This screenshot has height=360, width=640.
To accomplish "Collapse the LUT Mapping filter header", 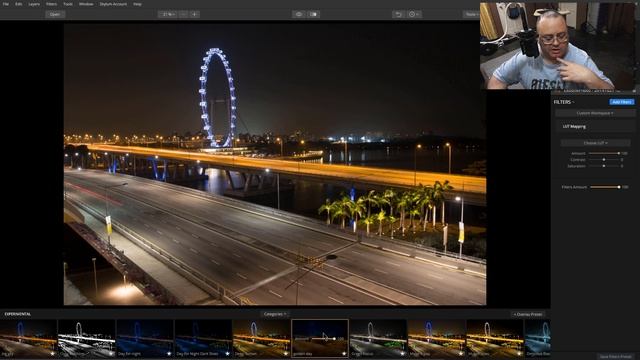I will [574, 127].
